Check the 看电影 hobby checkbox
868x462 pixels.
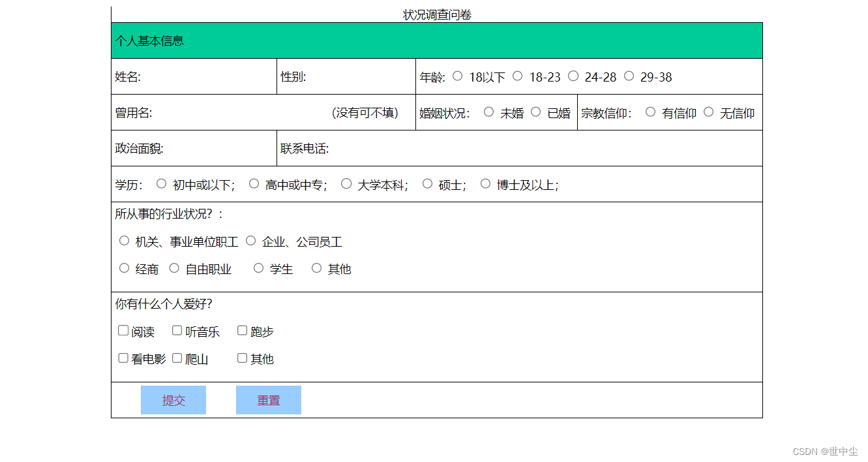coord(123,358)
